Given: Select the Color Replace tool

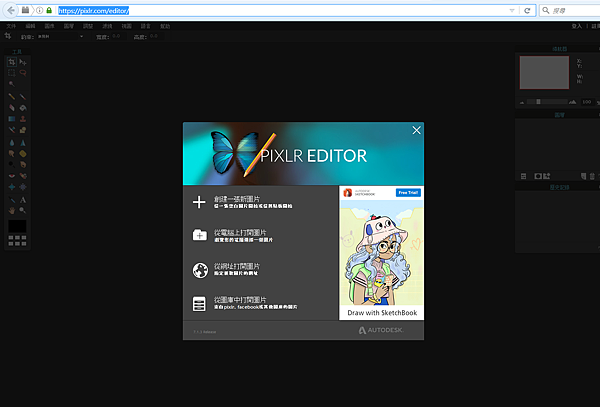Looking at the screenshot, I should (12, 130).
